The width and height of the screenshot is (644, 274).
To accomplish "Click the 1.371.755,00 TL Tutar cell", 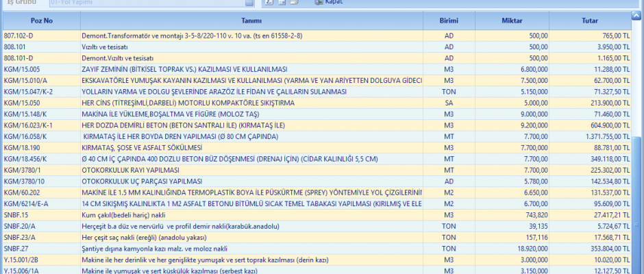I will 603,136.
